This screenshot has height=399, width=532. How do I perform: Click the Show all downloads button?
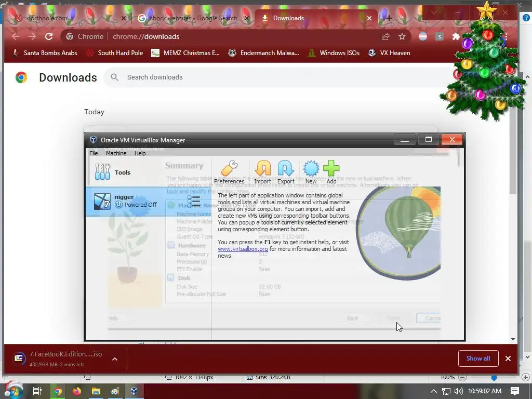478,358
